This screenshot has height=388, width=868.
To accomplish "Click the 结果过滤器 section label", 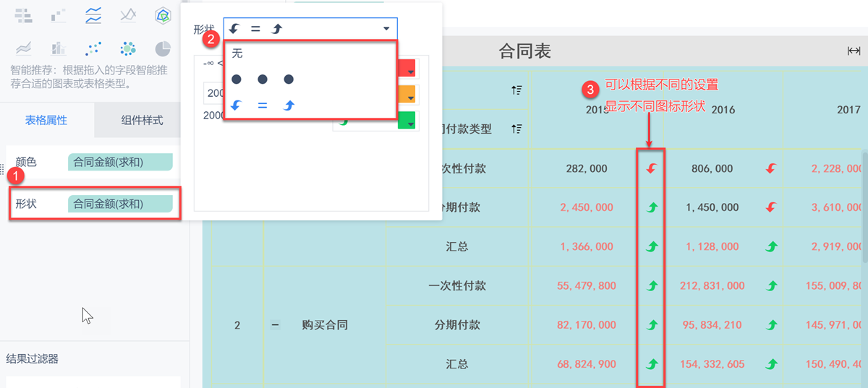I will pos(33,358).
